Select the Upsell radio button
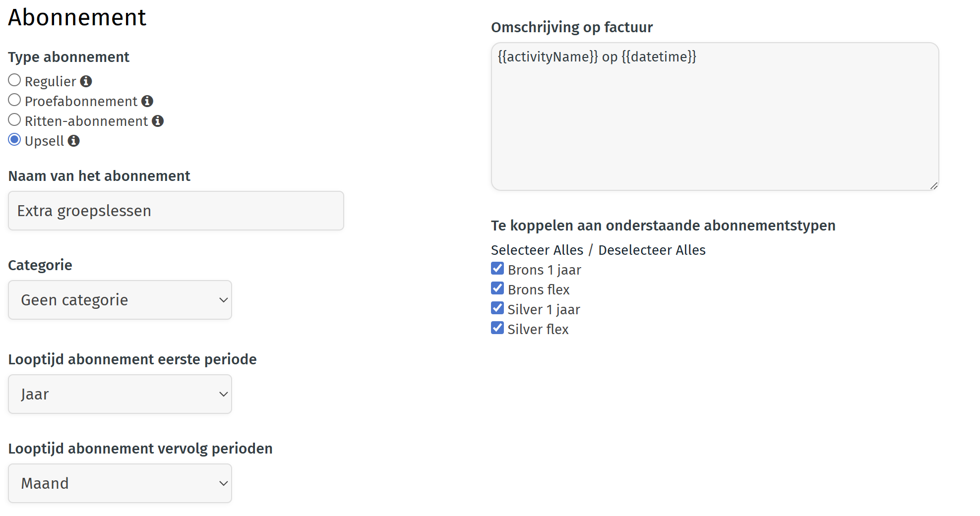Viewport: 980px width, 516px height. click(14, 140)
